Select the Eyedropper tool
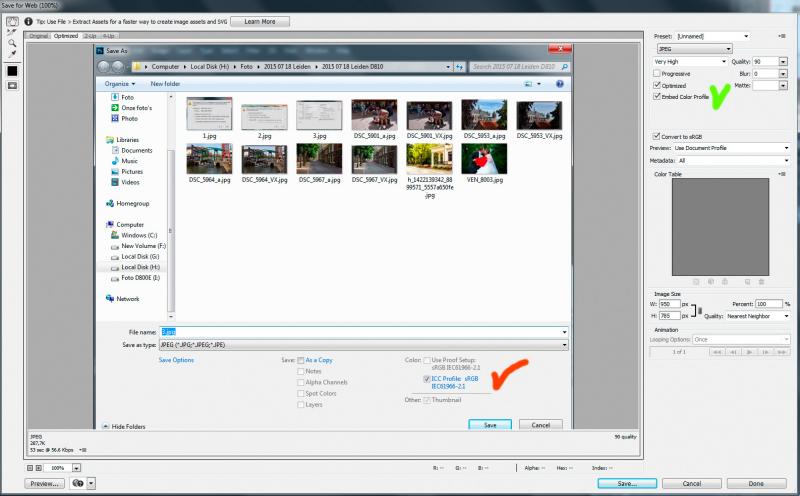Screen dimensions: 800x496 pos(12,54)
